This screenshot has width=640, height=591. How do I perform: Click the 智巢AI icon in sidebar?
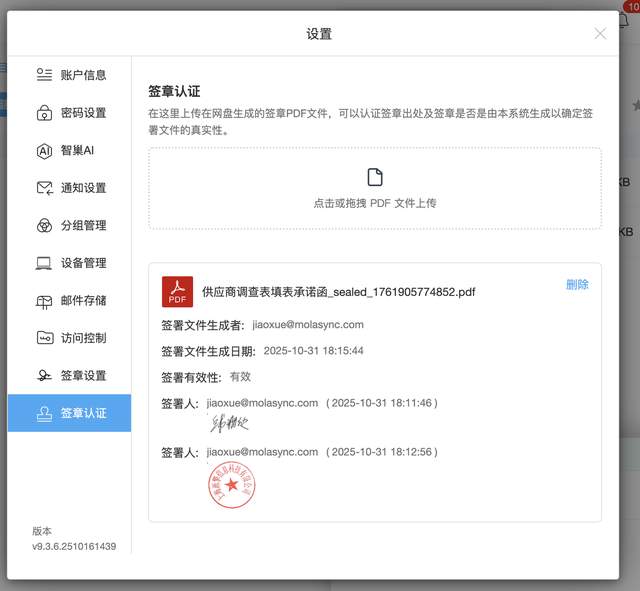point(44,151)
